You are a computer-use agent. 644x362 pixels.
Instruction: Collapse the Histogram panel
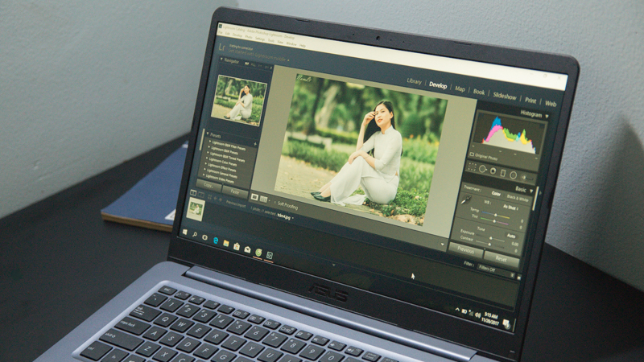547,116
